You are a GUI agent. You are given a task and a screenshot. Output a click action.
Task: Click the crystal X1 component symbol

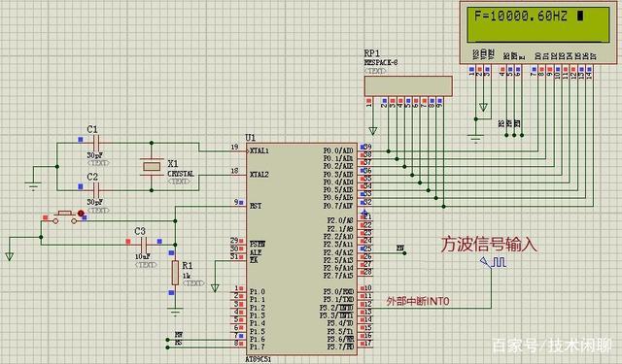152,166
